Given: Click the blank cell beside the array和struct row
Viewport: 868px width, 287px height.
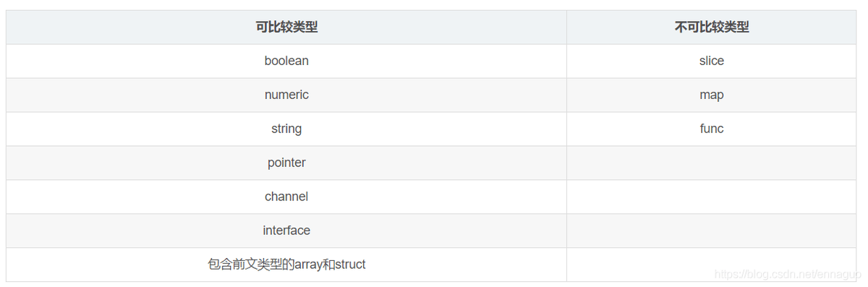Looking at the screenshot, I should click(x=712, y=265).
